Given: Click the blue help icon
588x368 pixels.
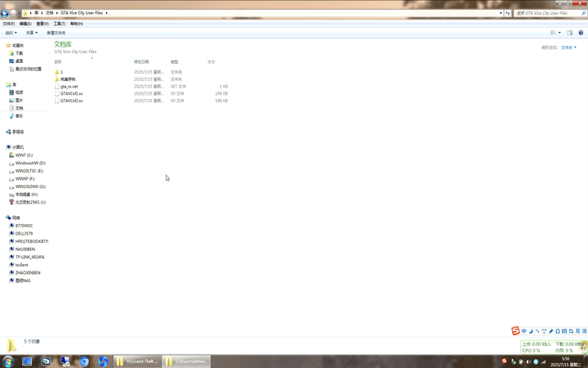Looking at the screenshot, I should click(581, 33).
